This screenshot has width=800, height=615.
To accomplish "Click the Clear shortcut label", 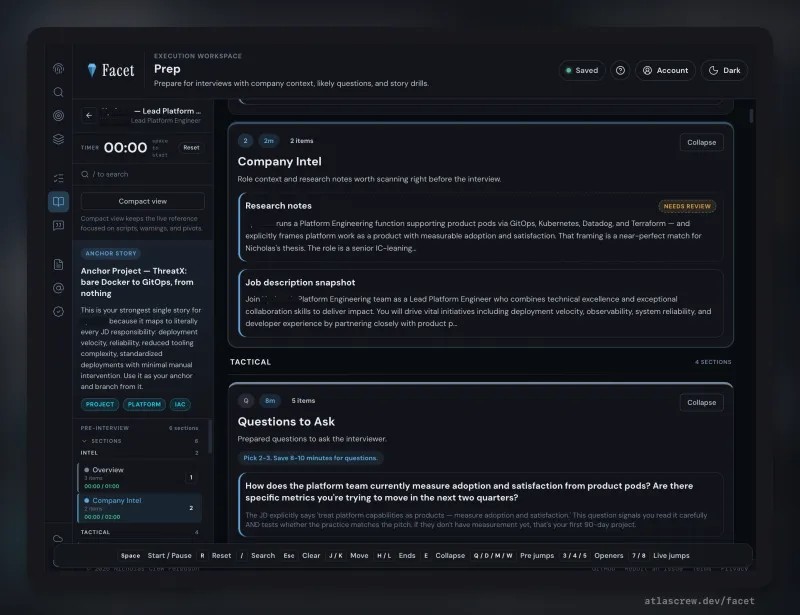I will click(311, 555).
